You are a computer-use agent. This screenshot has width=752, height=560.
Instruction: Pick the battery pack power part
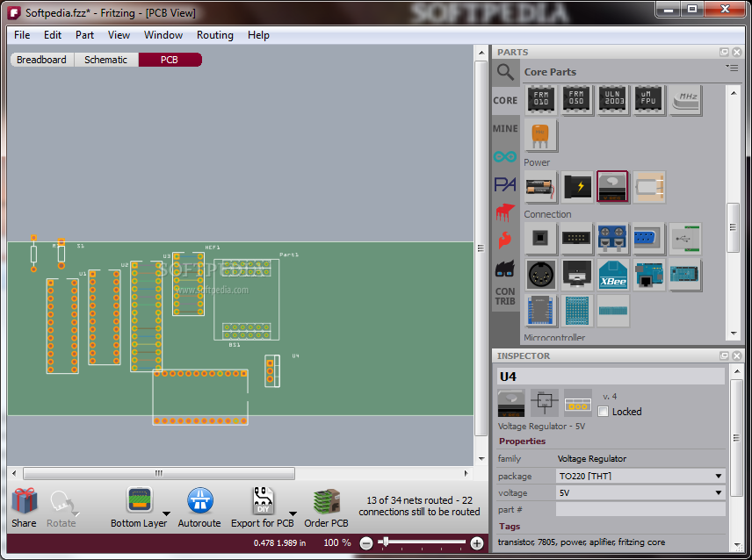pos(540,187)
